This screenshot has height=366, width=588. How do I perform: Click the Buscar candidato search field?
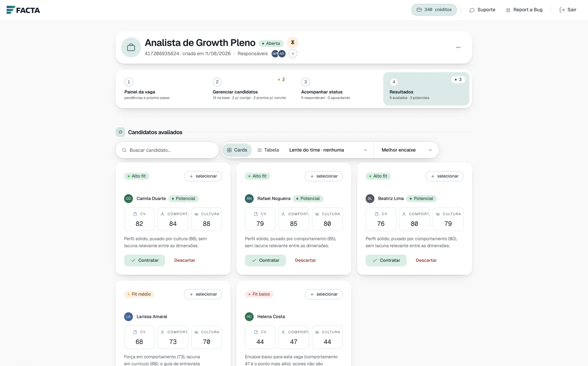167,150
